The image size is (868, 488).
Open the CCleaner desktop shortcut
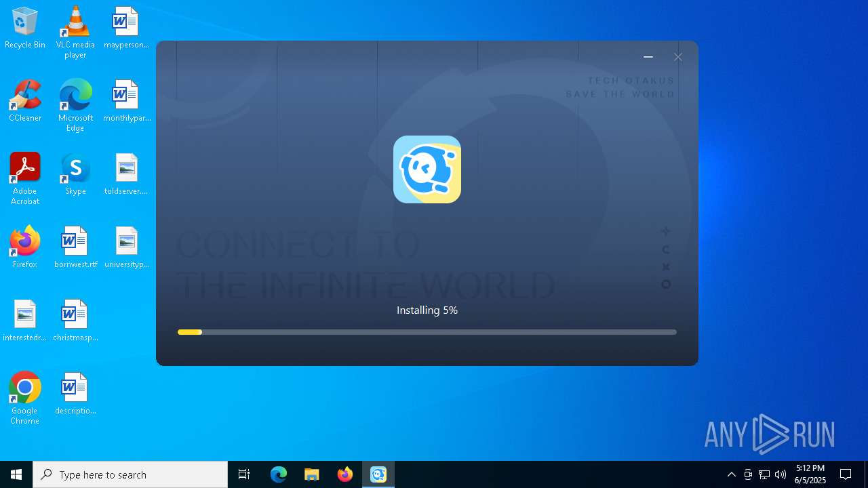click(25, 102)
